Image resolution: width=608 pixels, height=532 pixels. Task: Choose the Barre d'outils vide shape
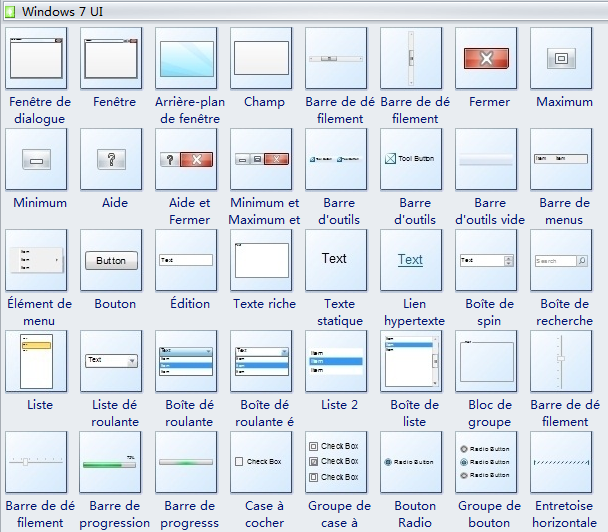486,159
